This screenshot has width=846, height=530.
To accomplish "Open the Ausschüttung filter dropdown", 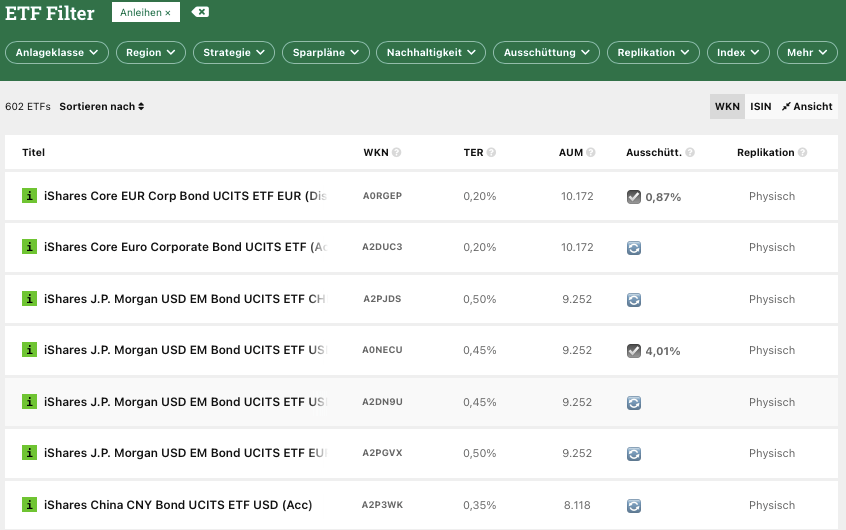I will click(546, 52).
